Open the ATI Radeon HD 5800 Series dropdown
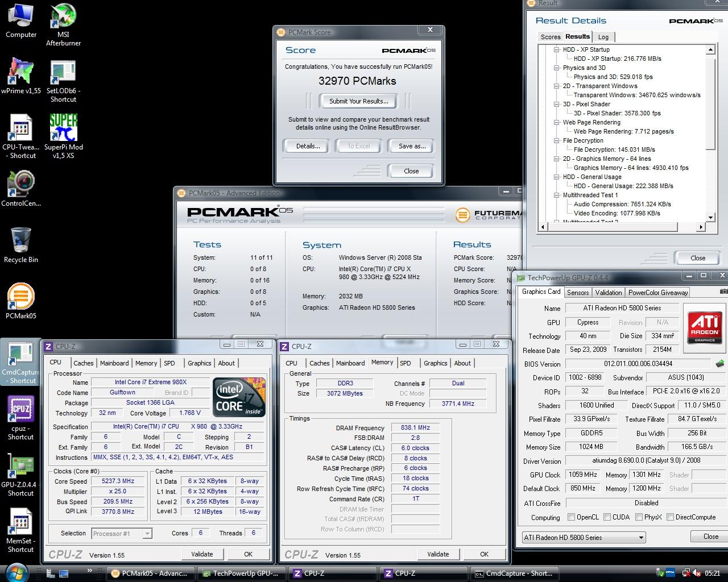 pos(584,537)
